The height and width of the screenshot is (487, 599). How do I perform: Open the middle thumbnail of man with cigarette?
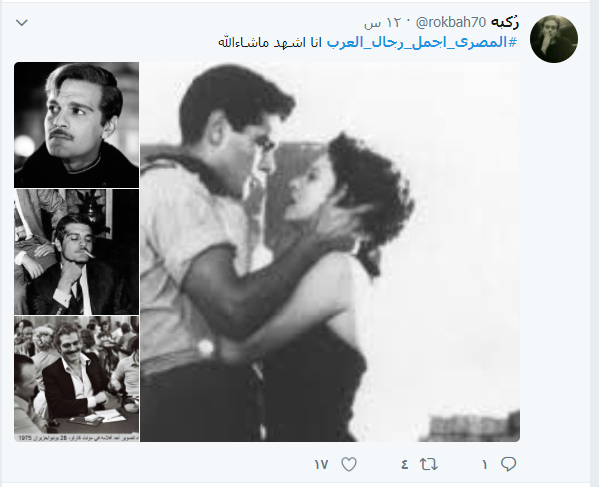click(x=76, y=252)
